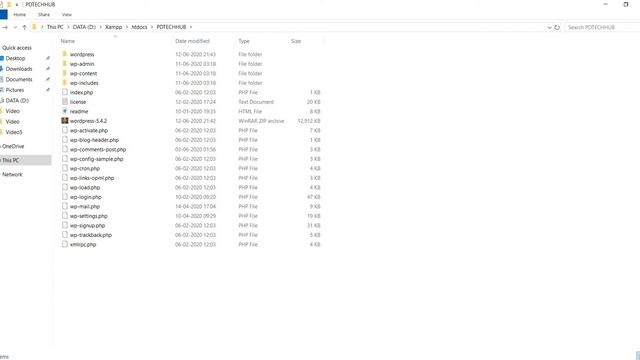Expand the chevron after Xampp in path
The height and width of the screenshot is (360, 640).
coord(127,27)
